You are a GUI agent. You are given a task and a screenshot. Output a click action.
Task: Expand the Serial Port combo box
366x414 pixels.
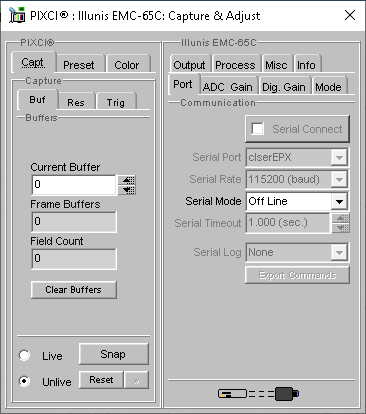click(339, 157)
